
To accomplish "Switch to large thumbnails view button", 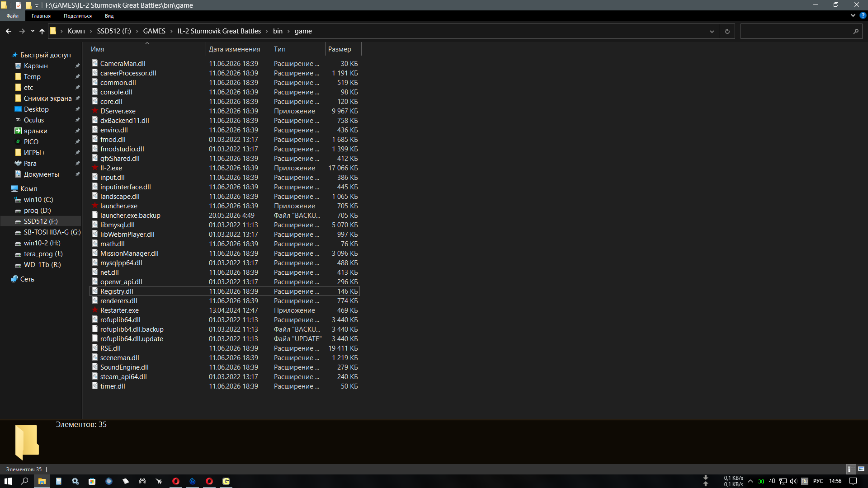I will point(861,469).
